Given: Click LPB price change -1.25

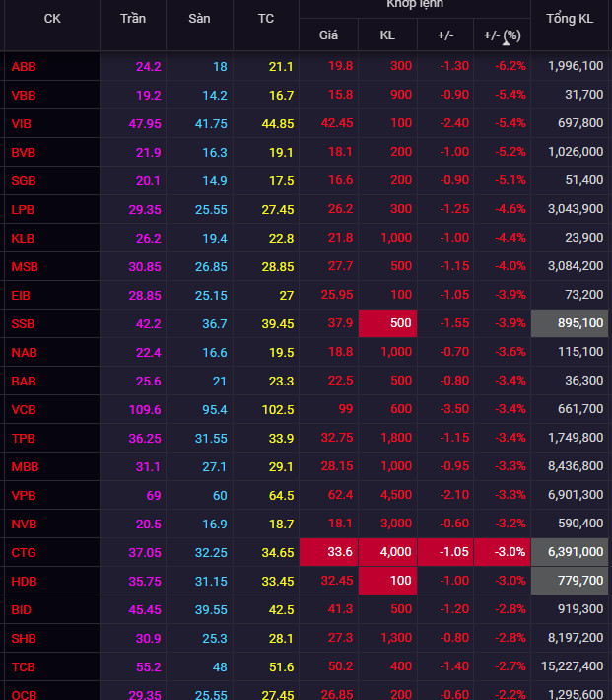Looking at the screenshot, I should tap(454, 209).
